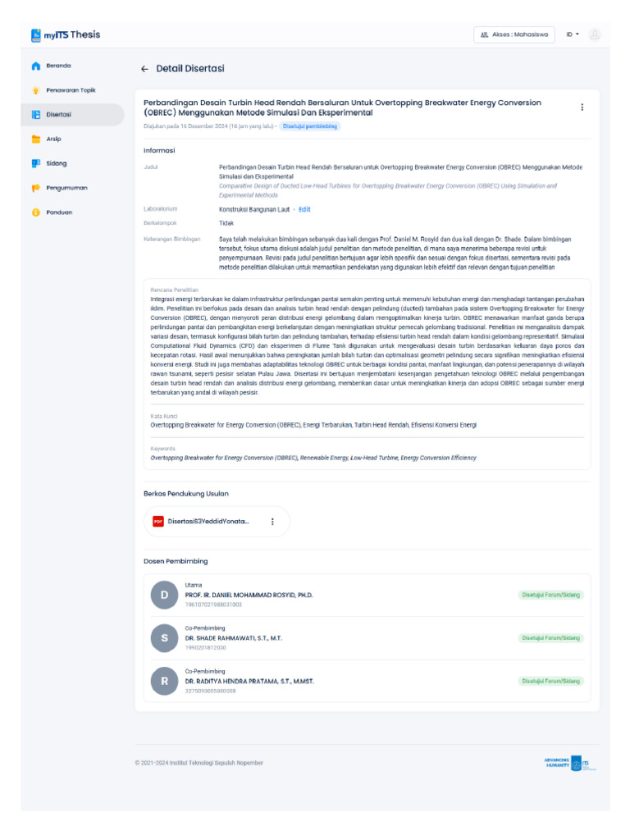
Task: Open the three-dot menu beside dissertation title
Action: [582, 107]
